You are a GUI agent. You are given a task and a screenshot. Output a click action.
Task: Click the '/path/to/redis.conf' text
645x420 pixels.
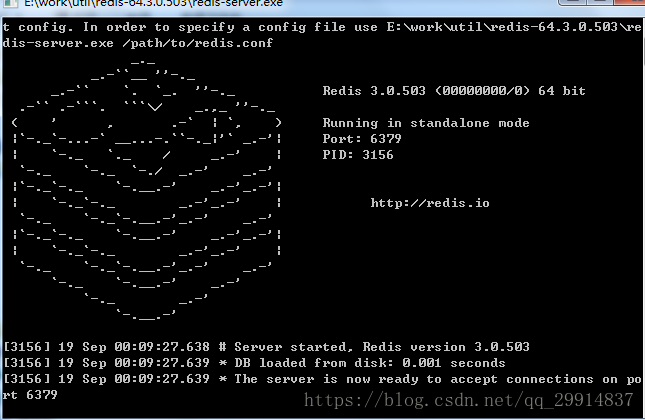197,43
